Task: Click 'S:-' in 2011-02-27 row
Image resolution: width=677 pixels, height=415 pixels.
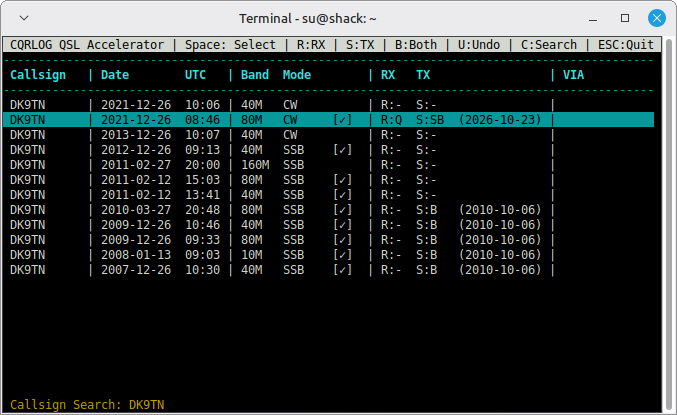Action: (426, 165)
